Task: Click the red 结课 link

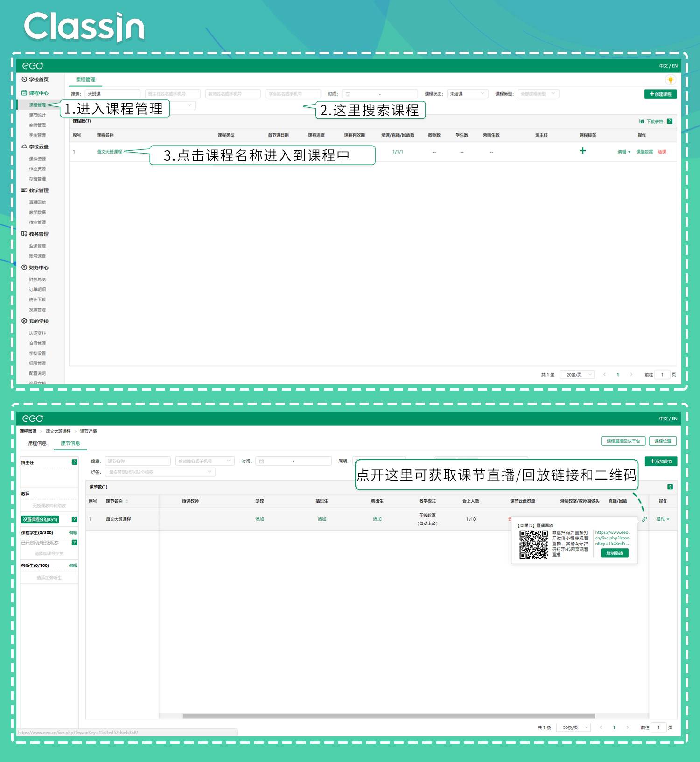Action: pos(662,152)
